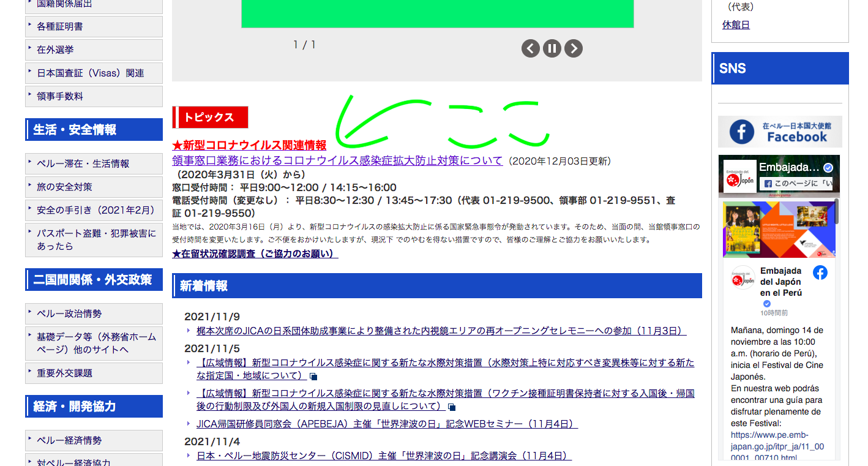Open 領事手数料 sidebar item
This screenshot has height=466, width=868.
click(60, 96)
